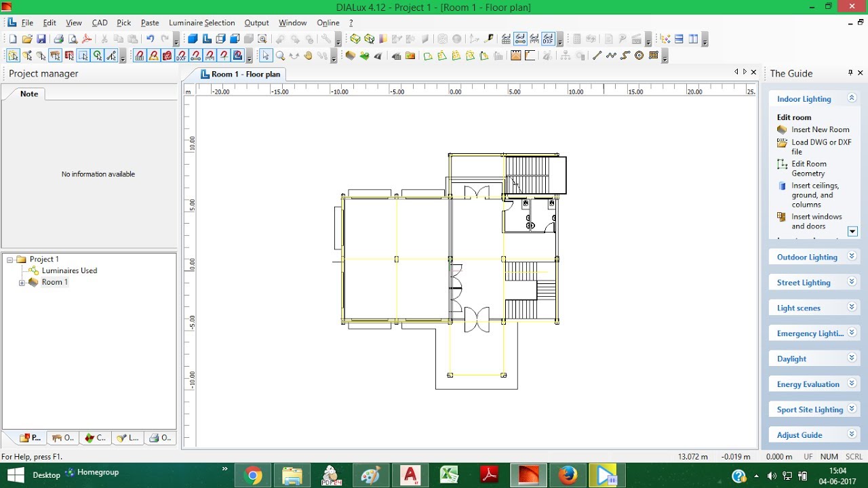Toggle the first selection filter icon

click(13, 56)
